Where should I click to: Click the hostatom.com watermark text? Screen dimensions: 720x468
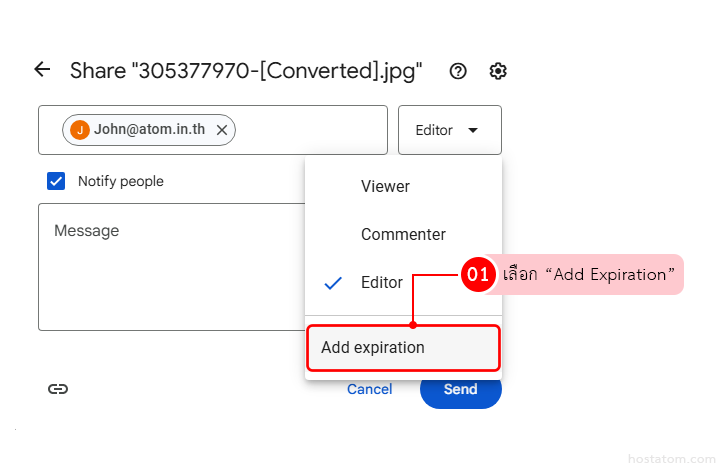(x=668, y=458)
